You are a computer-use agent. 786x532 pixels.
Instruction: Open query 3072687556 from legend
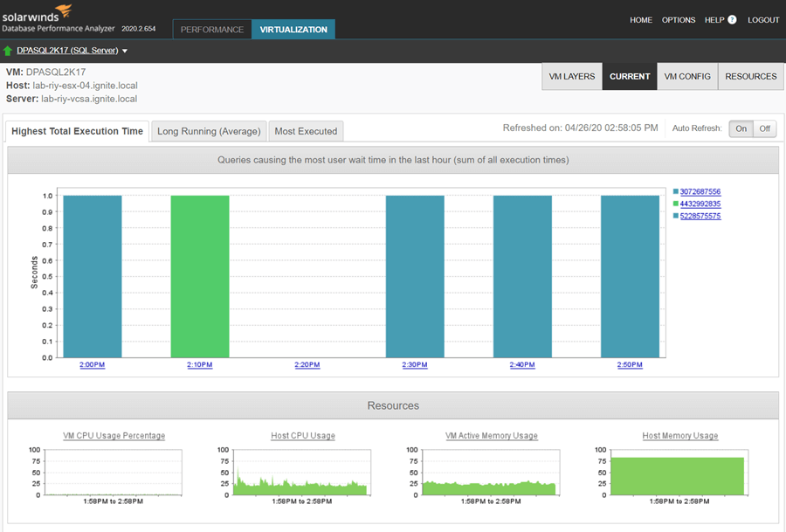[x=700, y=191]
